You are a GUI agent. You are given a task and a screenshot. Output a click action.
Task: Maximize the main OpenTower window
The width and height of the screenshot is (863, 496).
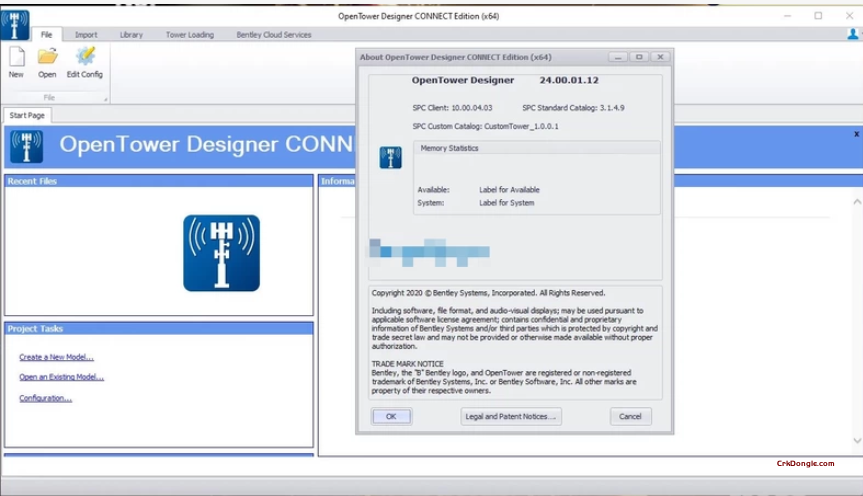pos(818,16)
